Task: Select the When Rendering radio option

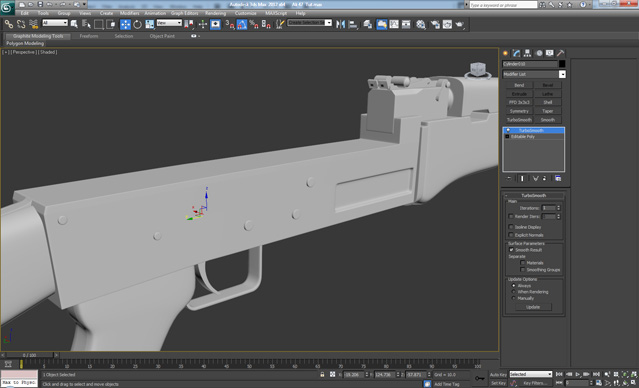Action: click(513, 292)
